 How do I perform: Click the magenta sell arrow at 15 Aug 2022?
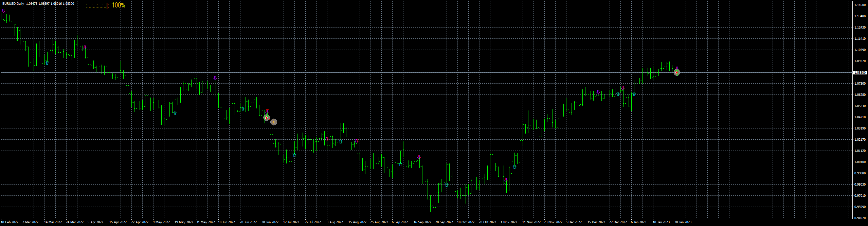(356, 141)
